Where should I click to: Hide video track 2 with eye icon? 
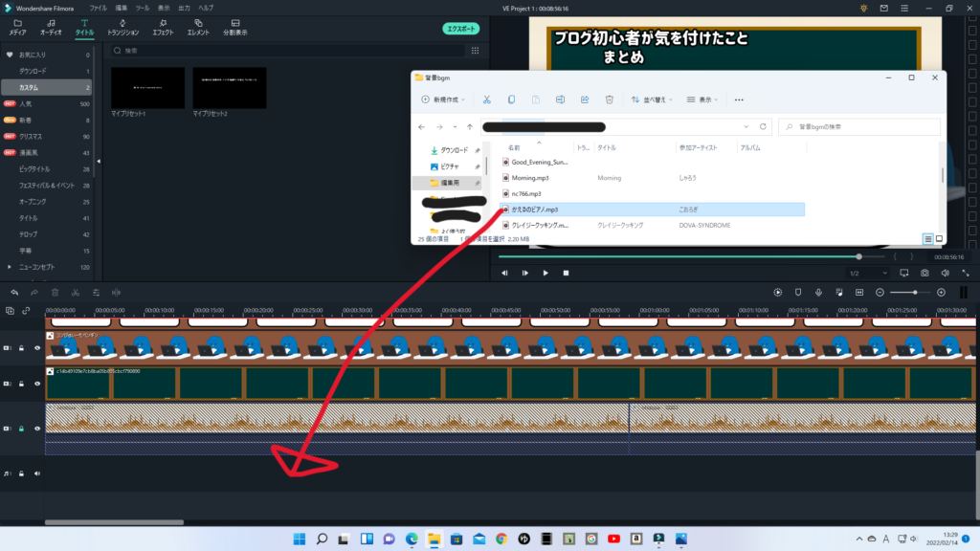37,384
